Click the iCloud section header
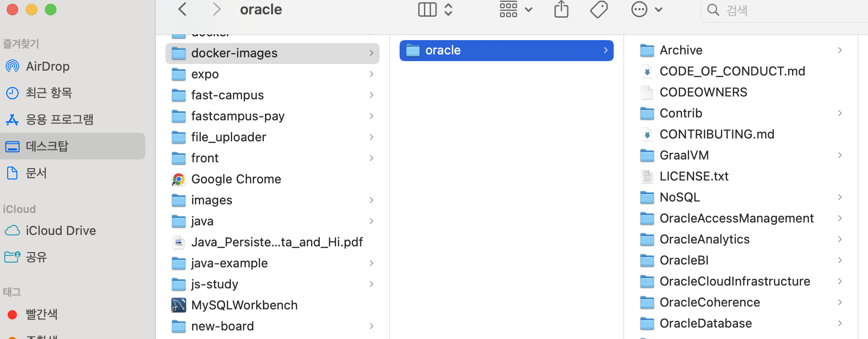The image size is (868, 339). click(x=20, y=209)
